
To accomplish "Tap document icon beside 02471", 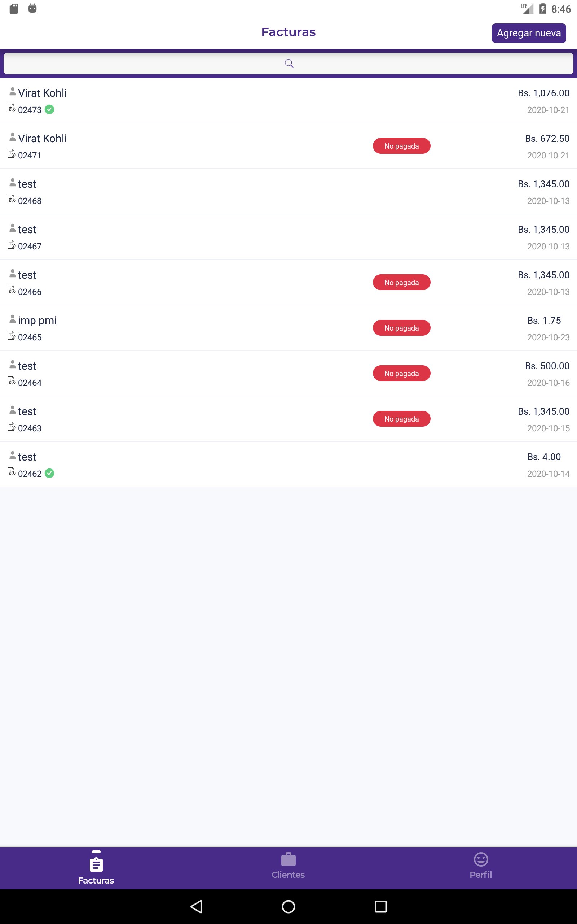I will pyautogui.click(x=12, y=153).
